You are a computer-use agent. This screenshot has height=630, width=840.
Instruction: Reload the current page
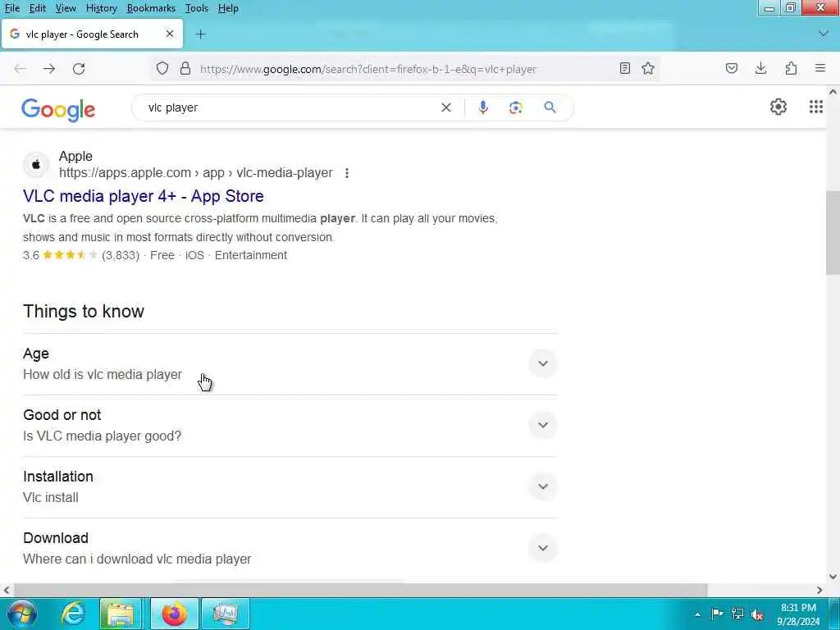tap(79, 69)
